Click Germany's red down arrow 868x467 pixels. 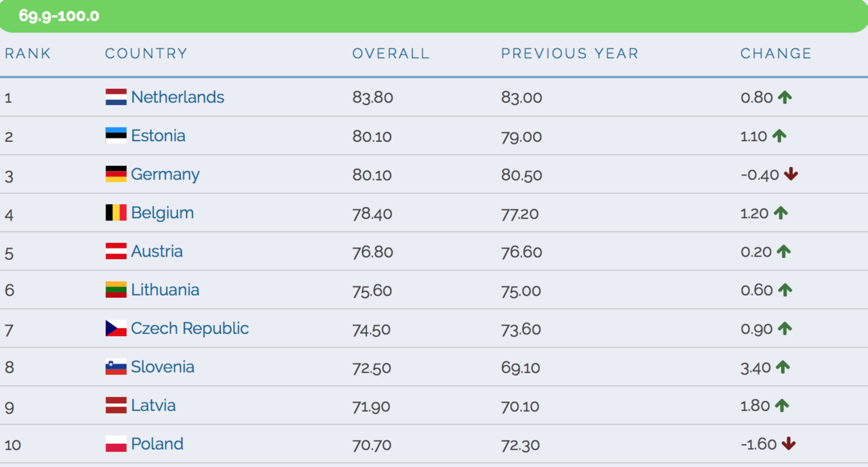[791, 174]
